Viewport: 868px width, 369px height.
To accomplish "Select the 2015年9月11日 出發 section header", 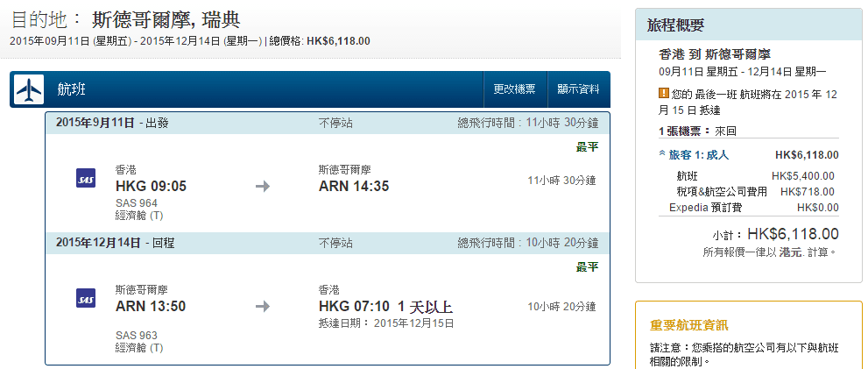I will [x=112, y=124].
